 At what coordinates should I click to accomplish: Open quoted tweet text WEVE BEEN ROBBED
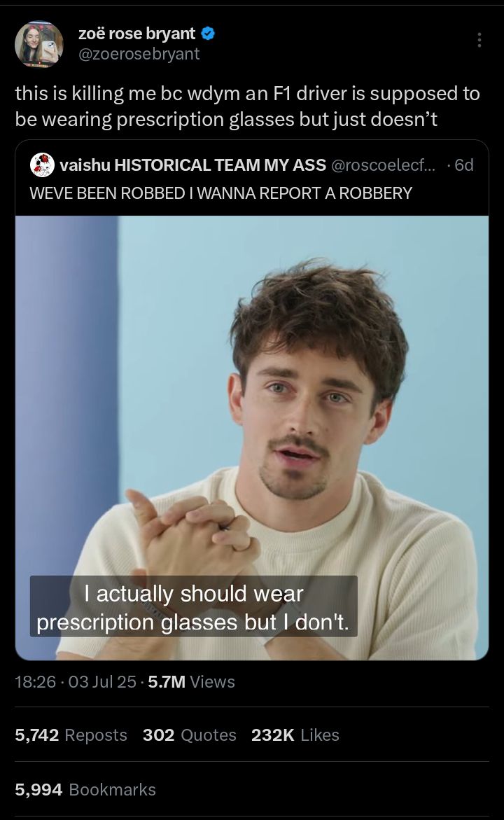(221, 193)
